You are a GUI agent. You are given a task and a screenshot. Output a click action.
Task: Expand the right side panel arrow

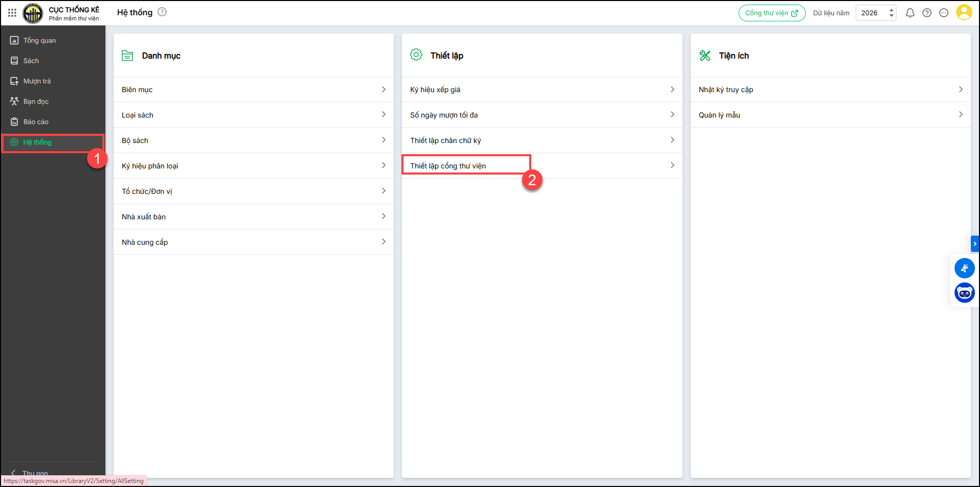click(x=974, y=244)
